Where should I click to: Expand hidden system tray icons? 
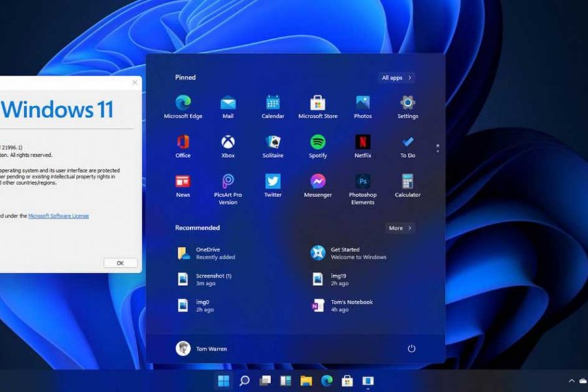(x=572, y=381)
